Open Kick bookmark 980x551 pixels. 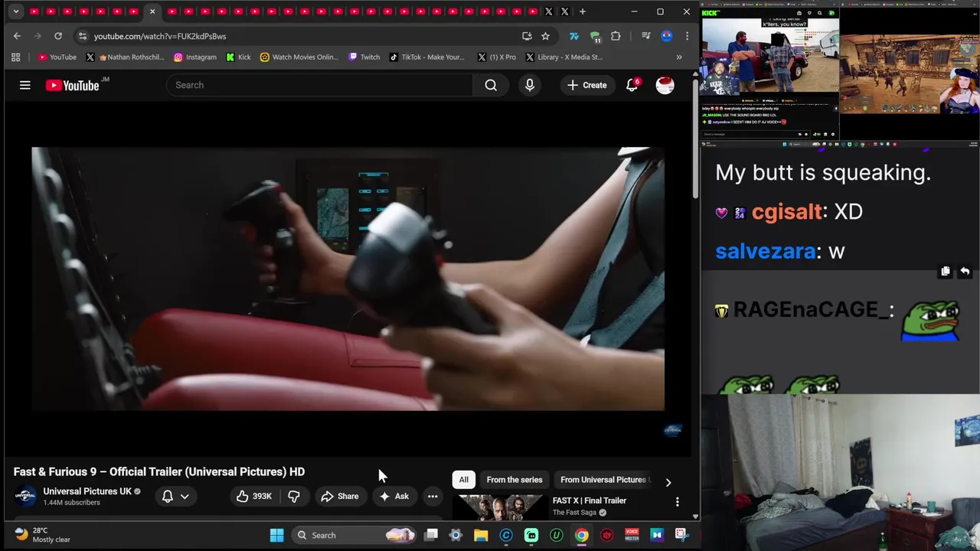(x=238, y=57)
